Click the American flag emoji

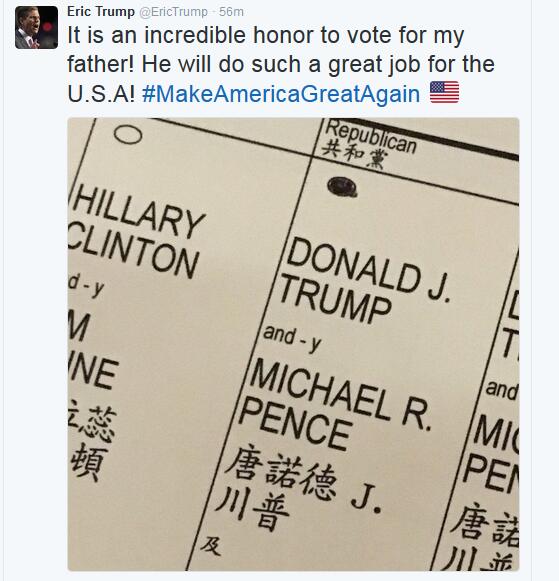tap(444, 93)
